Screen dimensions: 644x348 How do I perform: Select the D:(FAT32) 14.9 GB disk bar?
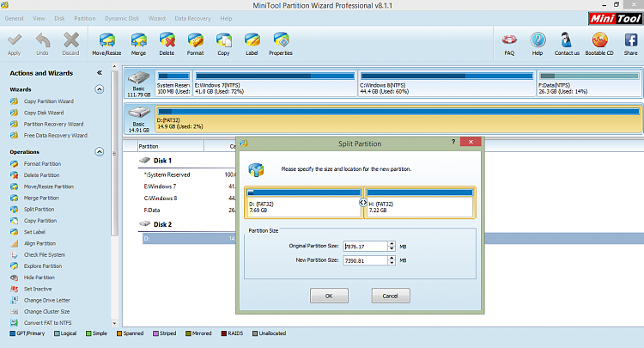pos(398,119)
